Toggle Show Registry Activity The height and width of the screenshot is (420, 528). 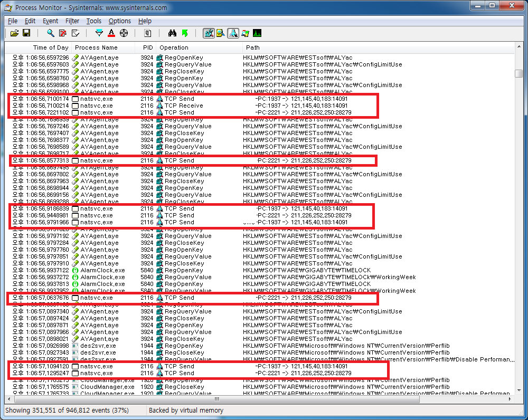pyautogui.click(x=209, y=33)
